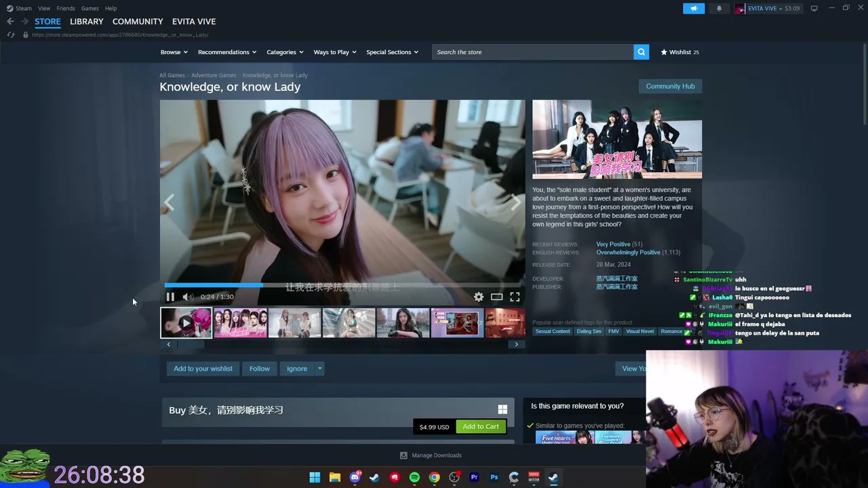Expand the Ways to Play dropdown
868x488 pixels.
(335, 52)
